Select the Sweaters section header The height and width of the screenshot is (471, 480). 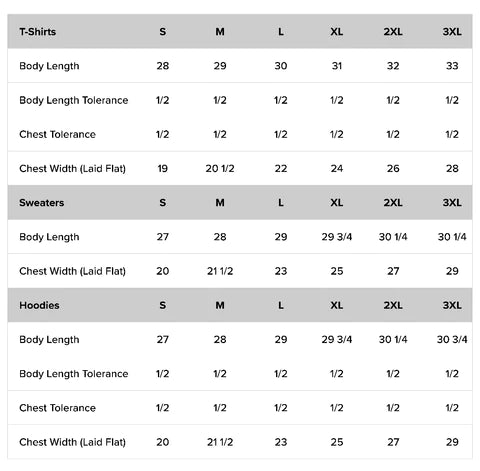coord(42,203)
